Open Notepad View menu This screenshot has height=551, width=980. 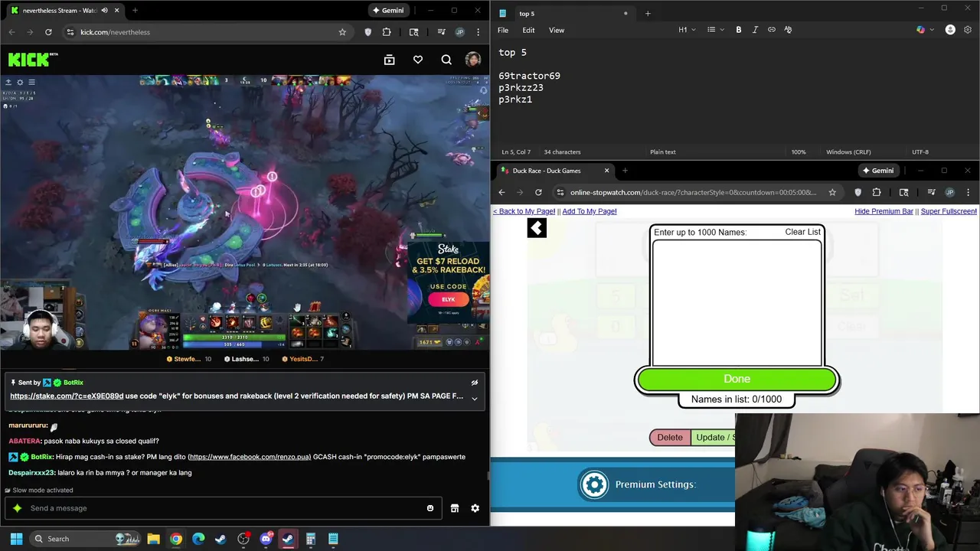[x=557, y=30]
